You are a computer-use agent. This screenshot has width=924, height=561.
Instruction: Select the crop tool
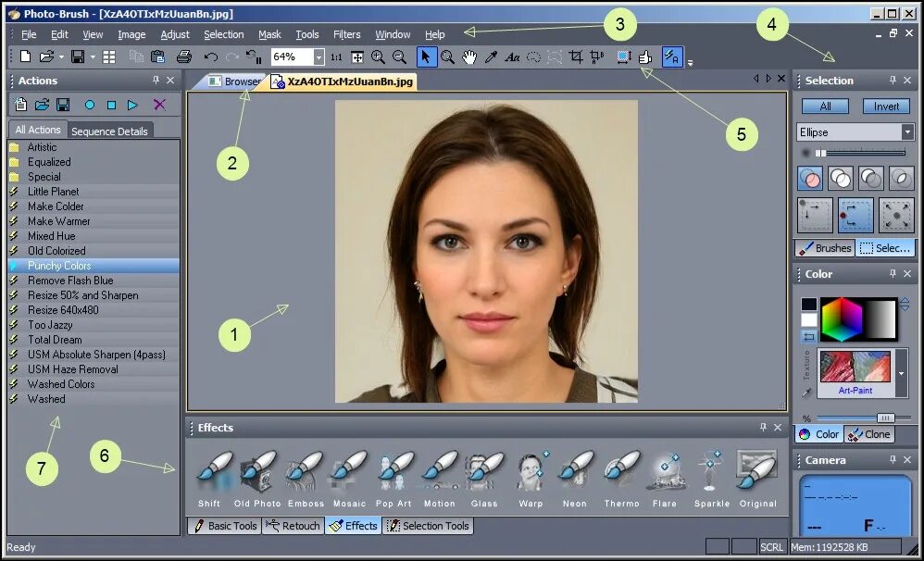(x=576, y=57)
